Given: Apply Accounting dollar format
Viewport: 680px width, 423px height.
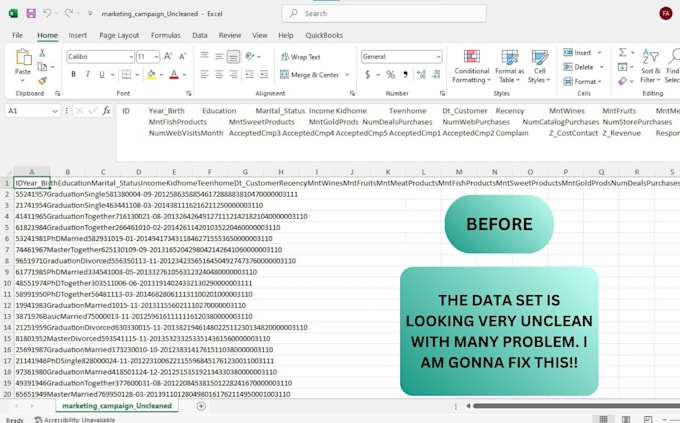Looking at the screenshot, I should click(368, 75).
